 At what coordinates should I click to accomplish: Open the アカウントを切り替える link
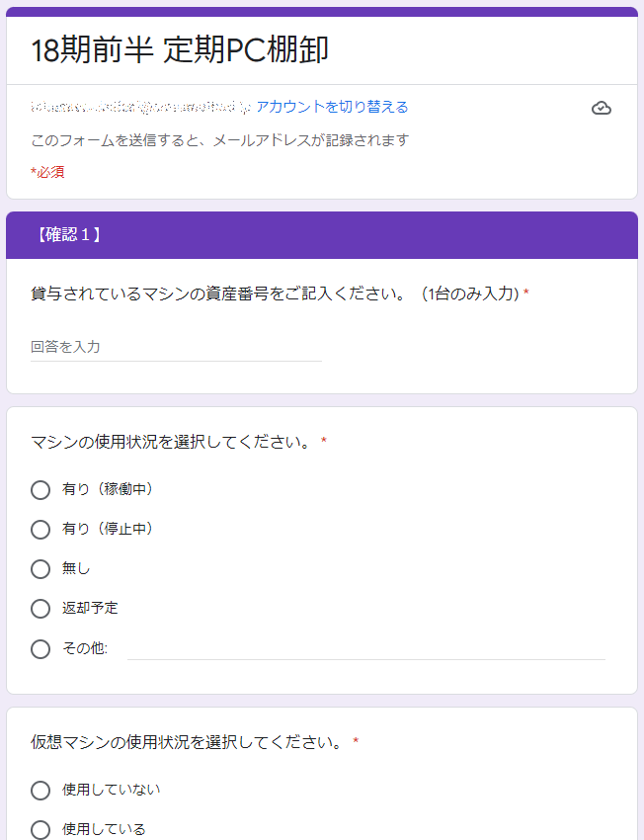point(332,107)
